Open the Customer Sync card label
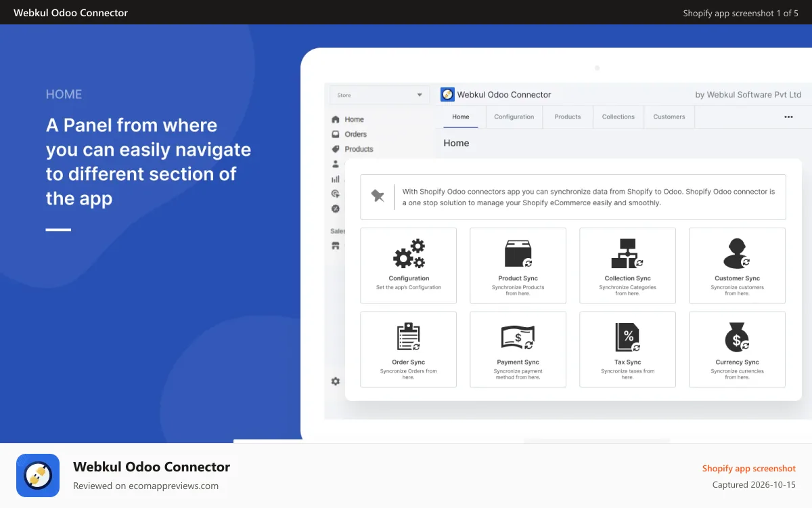 [737, 278]
